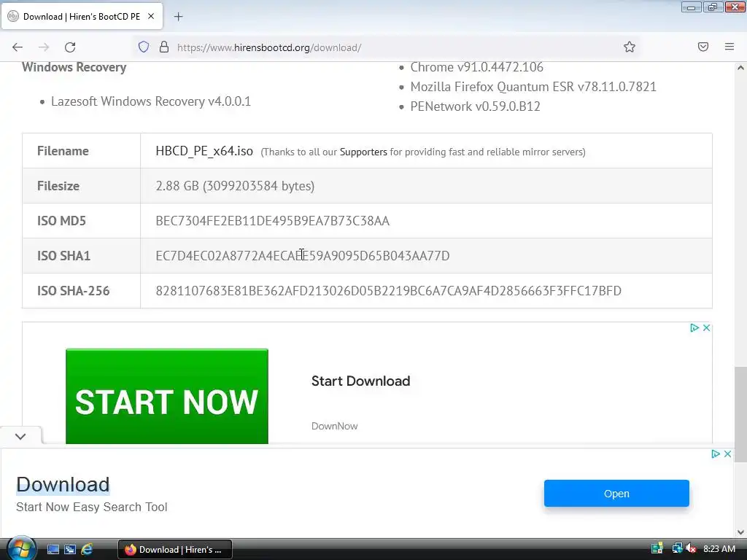Click the DownNow advertiser text
Viewport: 747px width, 560px height.
pos(334,426)
